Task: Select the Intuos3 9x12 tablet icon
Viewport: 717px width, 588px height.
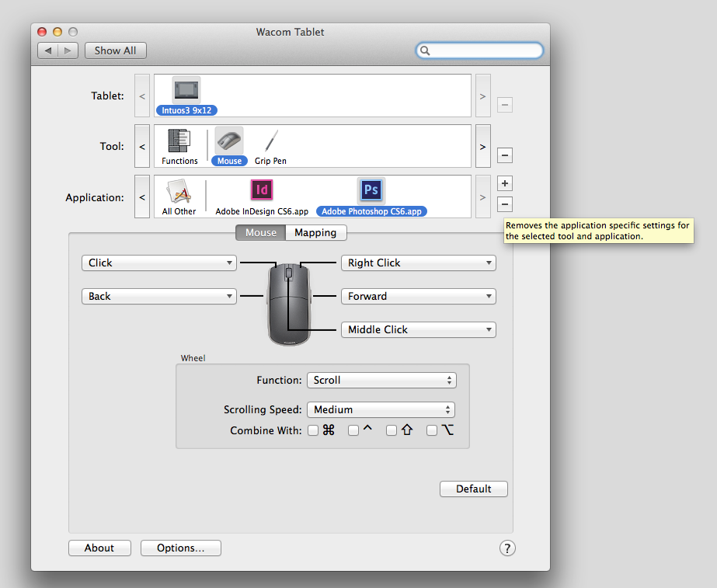Action: pos(186,90)
